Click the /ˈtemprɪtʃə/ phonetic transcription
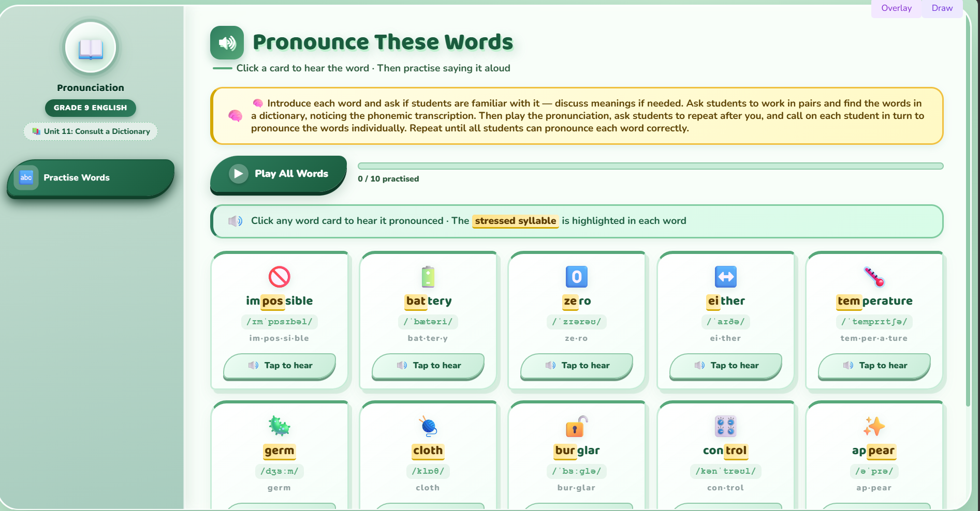The width and height of the screenshot is (980, 511). (x=874, y=322)
